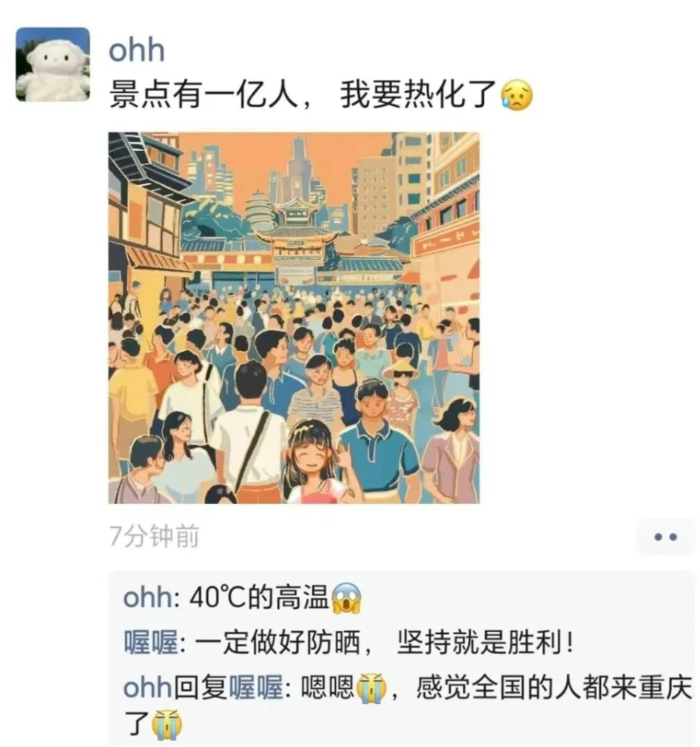Tap the pagoda building in the illustration
Image resolution: width=700 pixels, height=747 pixels.
click(x=258, y=210)
